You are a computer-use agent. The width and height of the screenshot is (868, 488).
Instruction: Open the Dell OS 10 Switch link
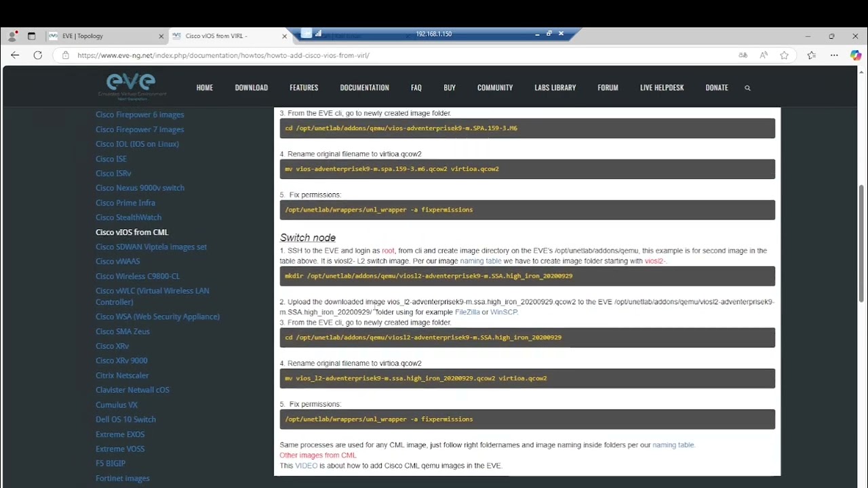(x=125, y=420)
